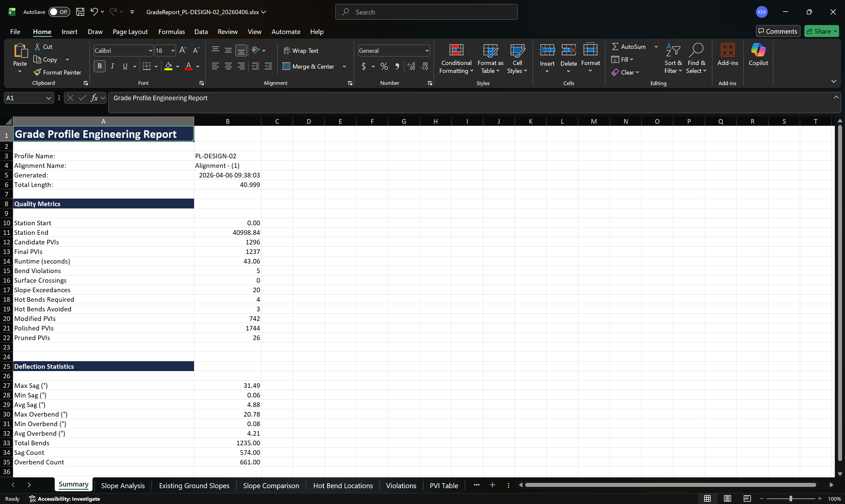Toggle AutoSave switch on
Viewport: 845px width, 504px height.
59,12
